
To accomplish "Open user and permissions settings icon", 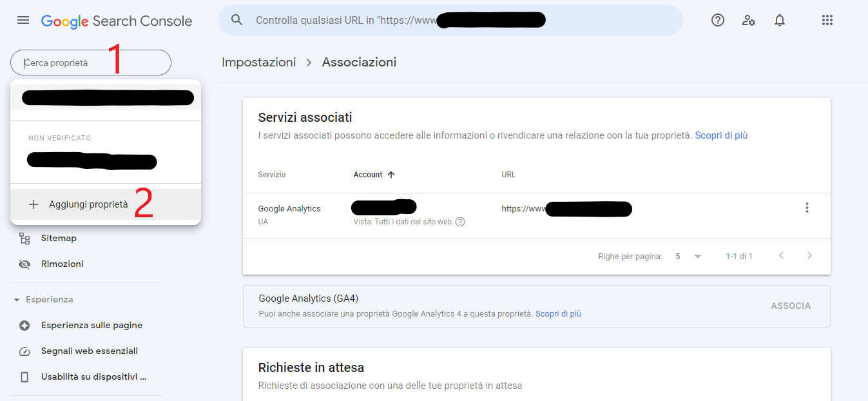I will (748, 21).
